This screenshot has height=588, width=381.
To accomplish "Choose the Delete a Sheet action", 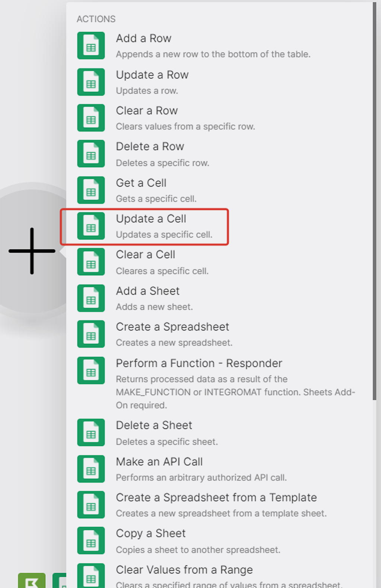I will 220,432.
